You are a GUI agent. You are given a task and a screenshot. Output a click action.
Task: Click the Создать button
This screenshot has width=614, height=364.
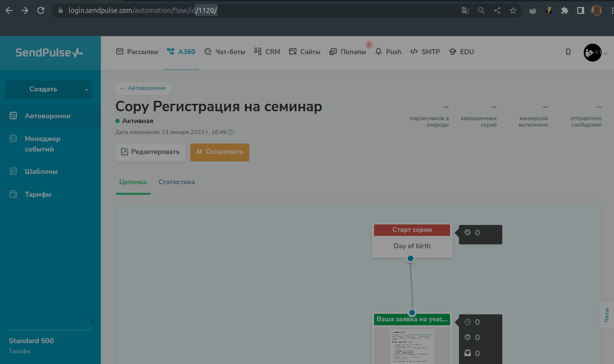pyautogui.click(x=43, y=89)
